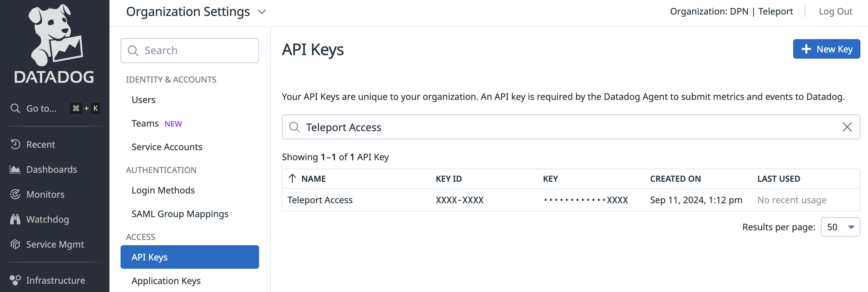Open the Go to quick search

click(42, 109)
